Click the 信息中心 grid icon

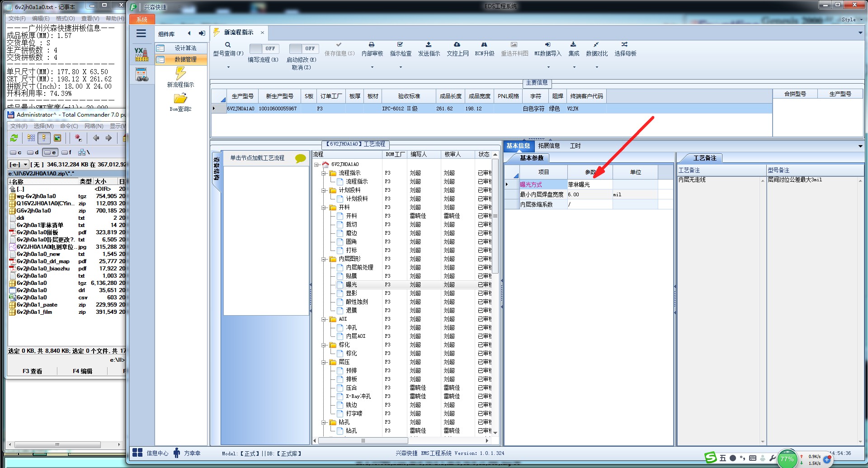coord(137,453)
